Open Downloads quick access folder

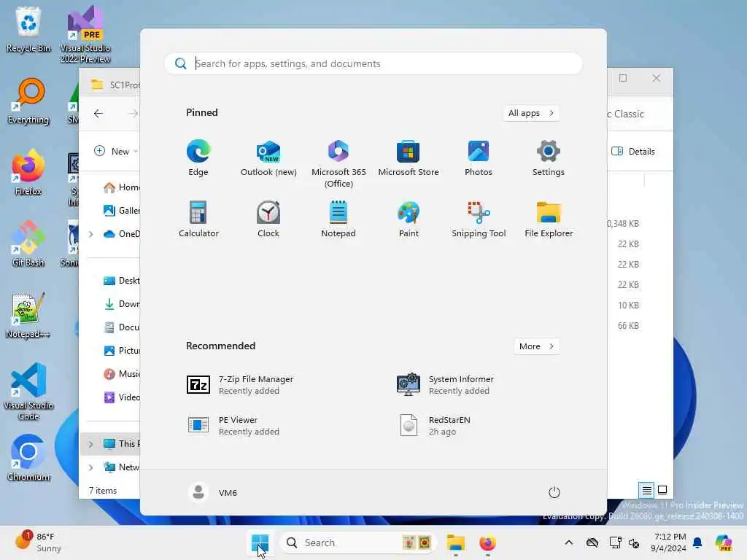click(121, 304)
